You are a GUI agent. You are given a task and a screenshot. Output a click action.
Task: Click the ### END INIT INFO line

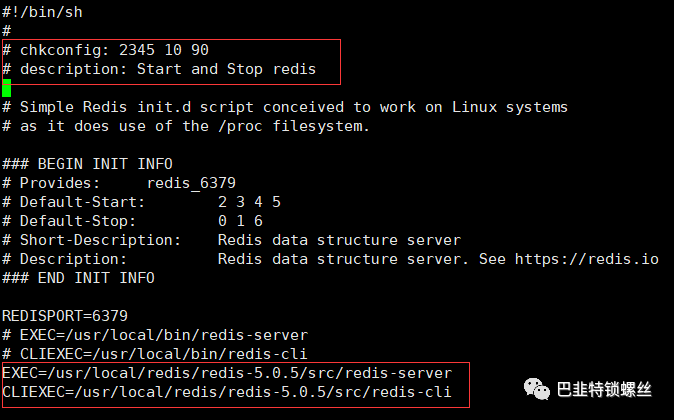pos(78,278)
